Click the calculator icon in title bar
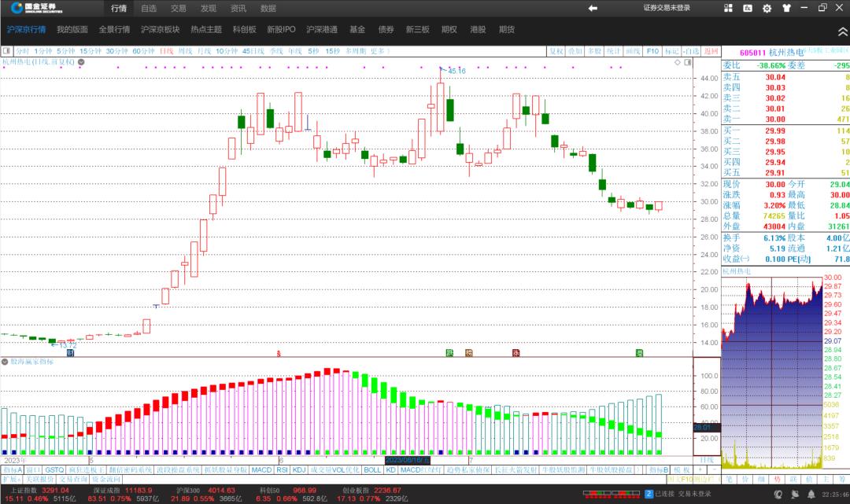This screenshot has height=504, width=850. [748, 8]
